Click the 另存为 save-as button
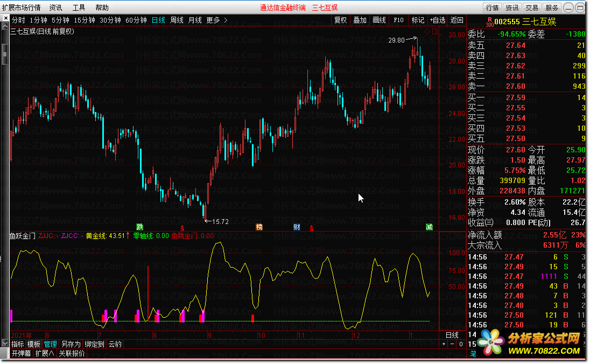 71,344
